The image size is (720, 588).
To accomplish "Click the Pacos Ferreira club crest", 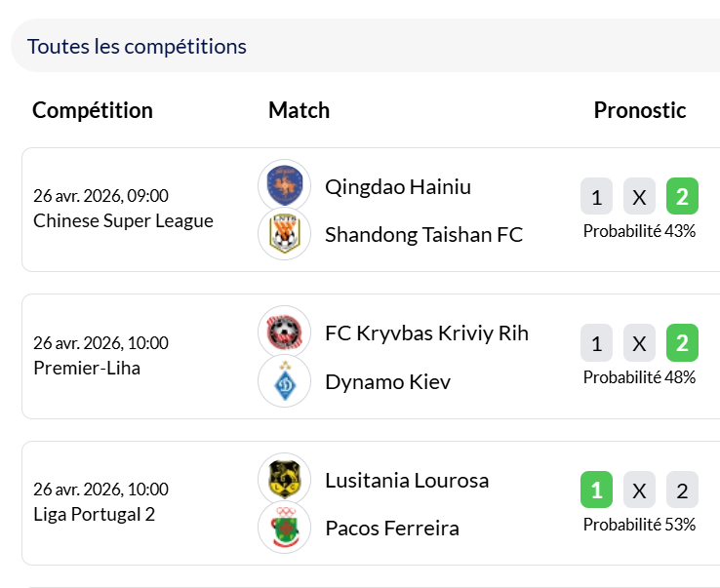I will 284,528.
